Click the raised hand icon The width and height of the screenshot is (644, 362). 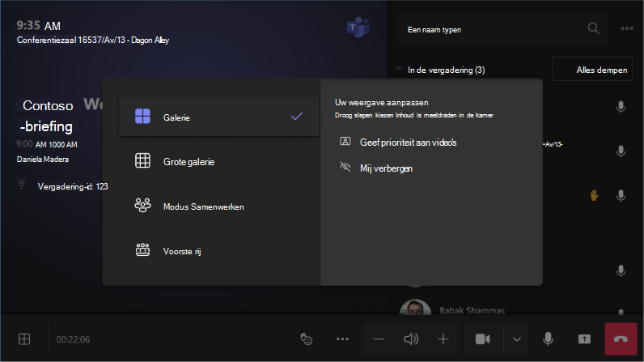coord(594,195)
